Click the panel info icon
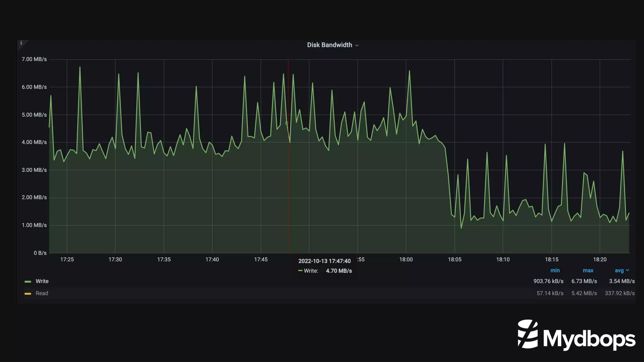The height and width of the screenshot is (362, 644). (21, 43)
